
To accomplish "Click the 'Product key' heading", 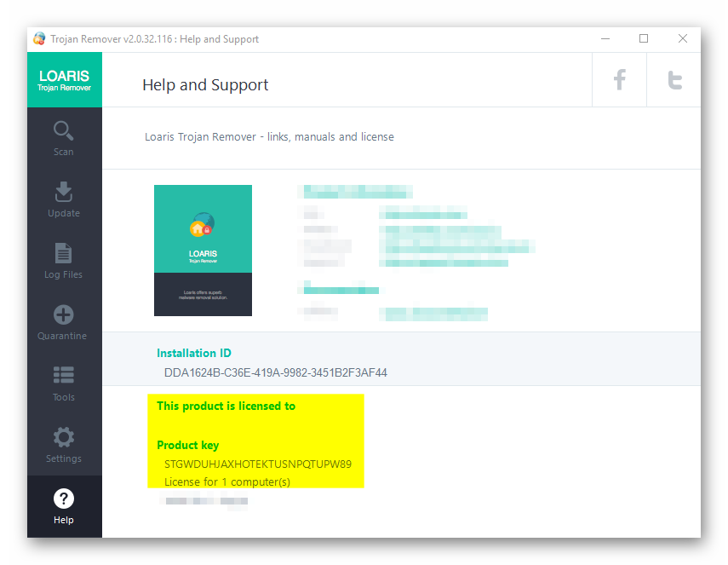I will 187,445.
